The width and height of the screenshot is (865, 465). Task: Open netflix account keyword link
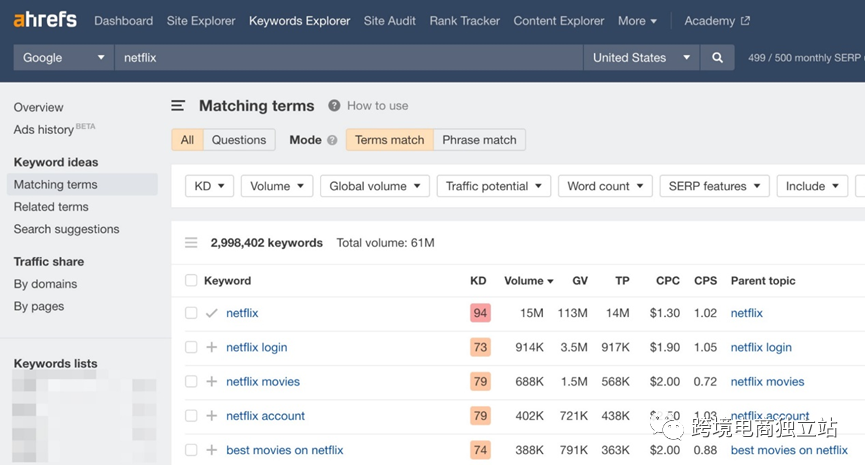coord(265,415)
